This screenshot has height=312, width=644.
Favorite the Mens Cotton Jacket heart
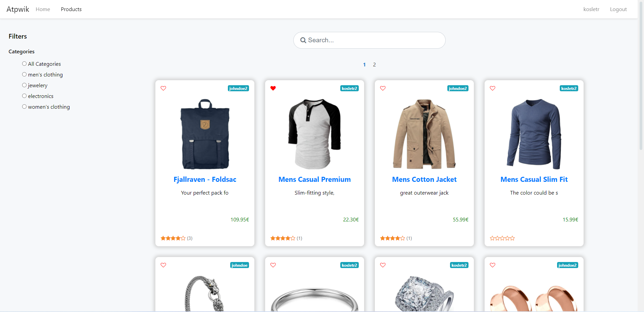383,88
